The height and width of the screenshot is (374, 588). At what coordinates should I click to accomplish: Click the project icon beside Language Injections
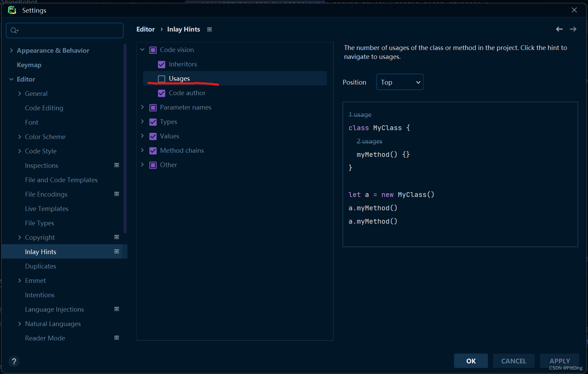click(x=117, y=309)
